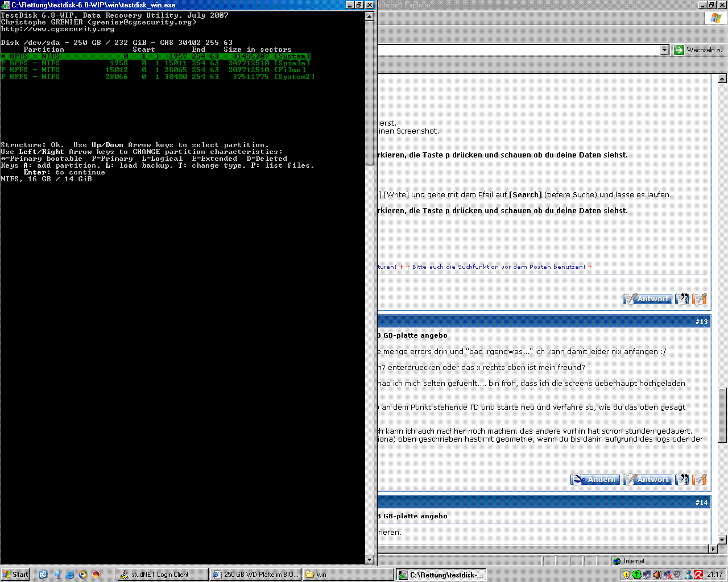
Task: Click the IE page scroll-up arrow
Action: pyautogui.click(x=722, y=78)
